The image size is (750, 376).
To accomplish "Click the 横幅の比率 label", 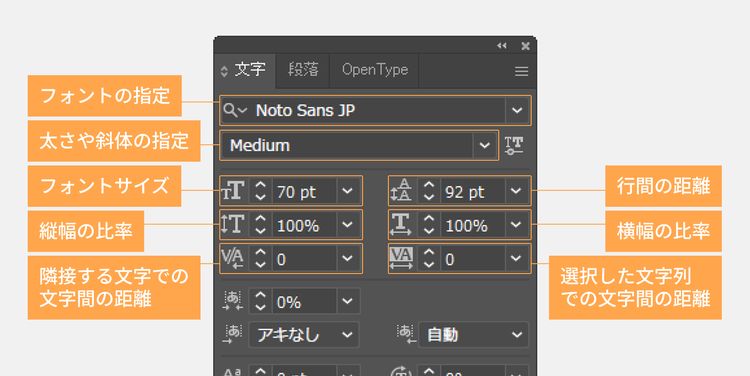I will pos(663,231).
